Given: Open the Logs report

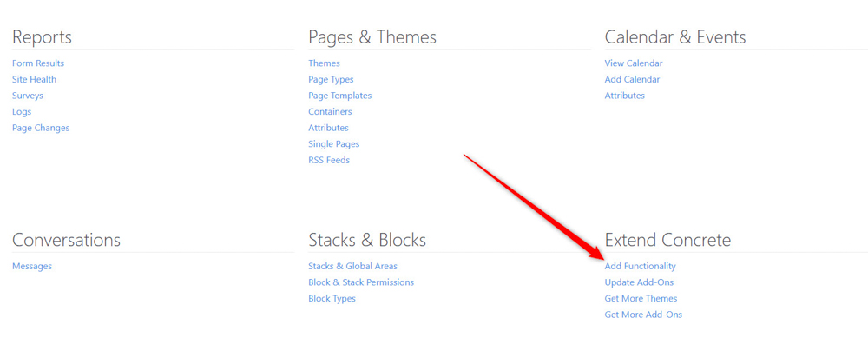Looking at the screenshot, I should click(22, 112).
